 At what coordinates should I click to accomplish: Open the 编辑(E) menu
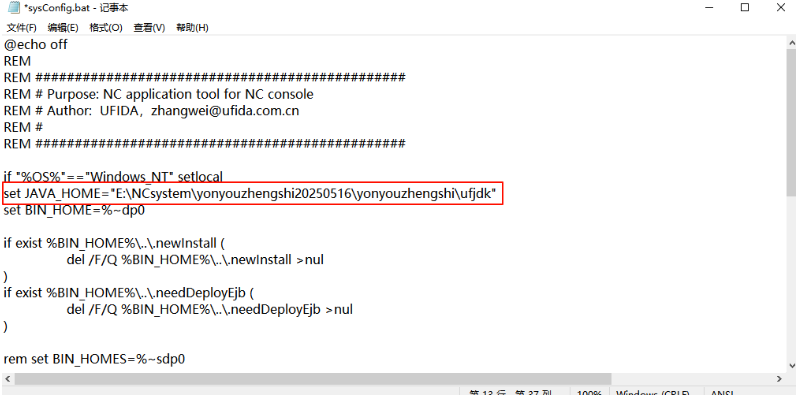coord(63,28)
